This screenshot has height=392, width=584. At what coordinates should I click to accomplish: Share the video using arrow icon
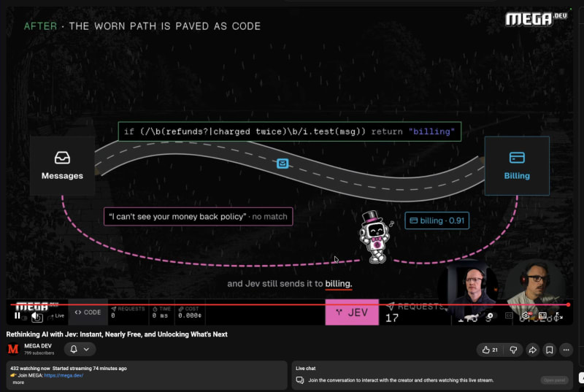coord(533,350)
